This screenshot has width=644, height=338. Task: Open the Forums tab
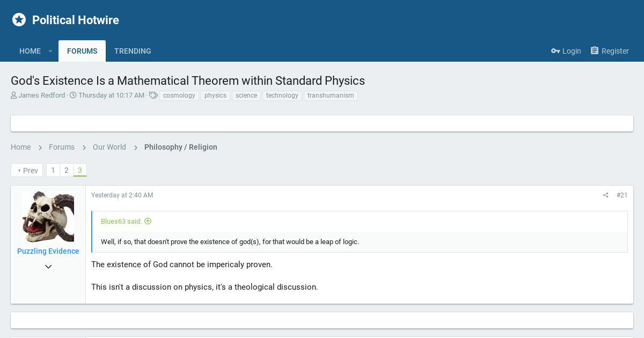(x=82, y=51)
